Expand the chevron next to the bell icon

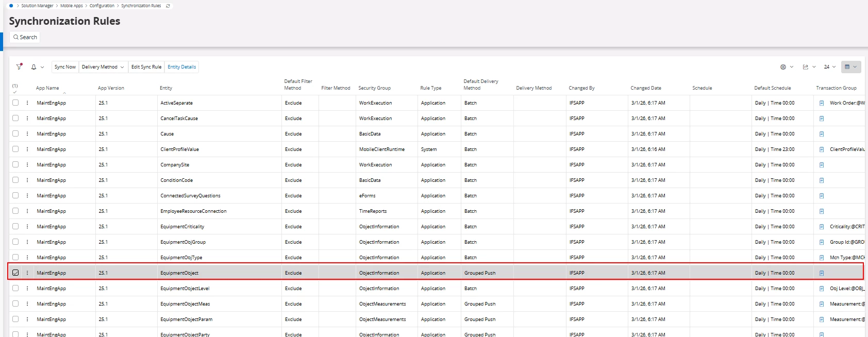point(42,67)
